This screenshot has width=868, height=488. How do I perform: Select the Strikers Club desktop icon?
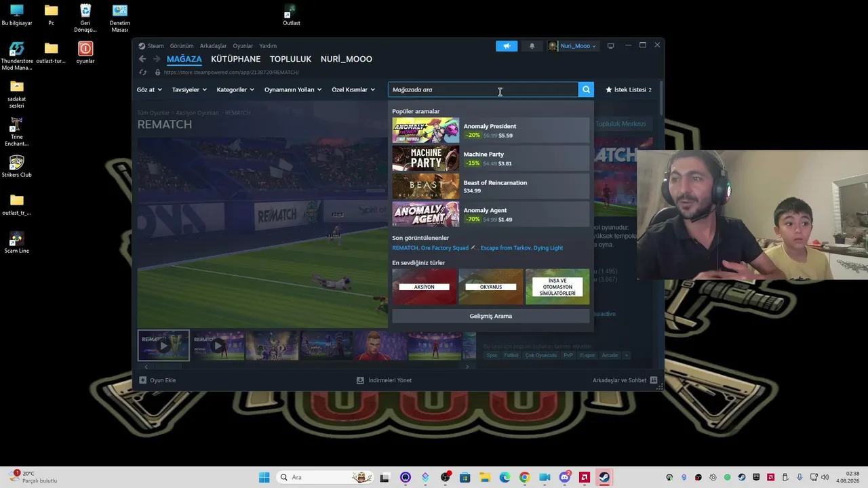point(17,167)
